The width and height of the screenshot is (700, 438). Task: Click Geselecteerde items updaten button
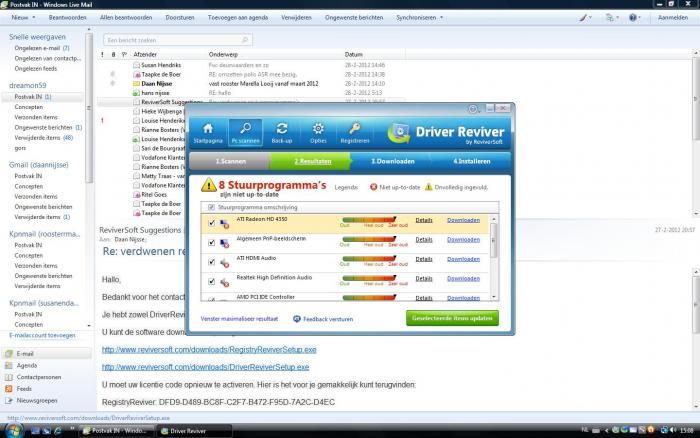452,318
